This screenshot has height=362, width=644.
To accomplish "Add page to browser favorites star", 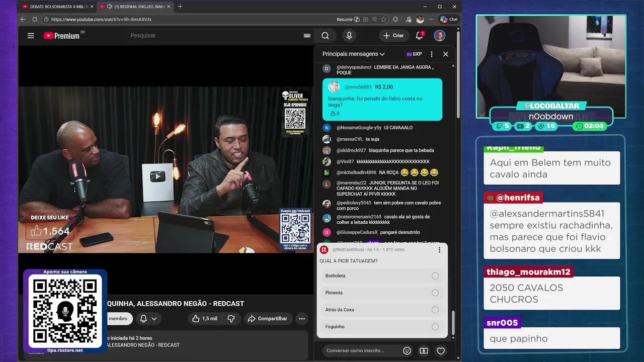I will coord(384,19).
